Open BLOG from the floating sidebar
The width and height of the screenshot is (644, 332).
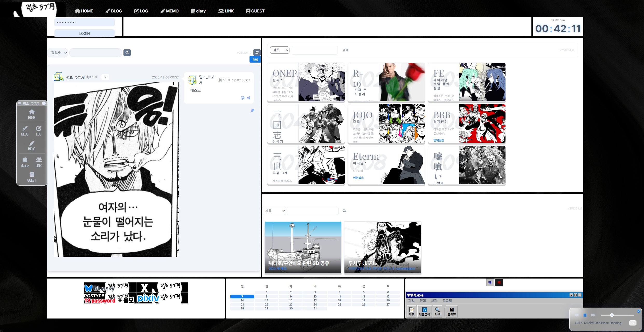click(25, 130)
